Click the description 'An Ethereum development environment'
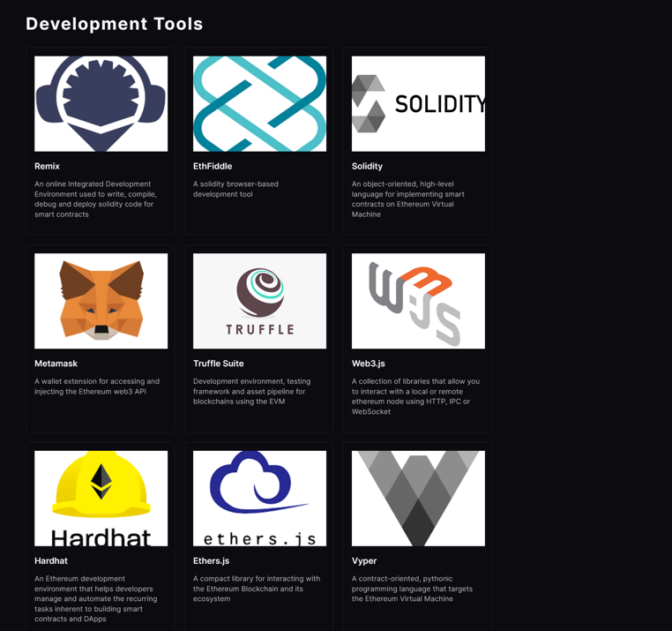The image size is (672, 631). (95, 599)
